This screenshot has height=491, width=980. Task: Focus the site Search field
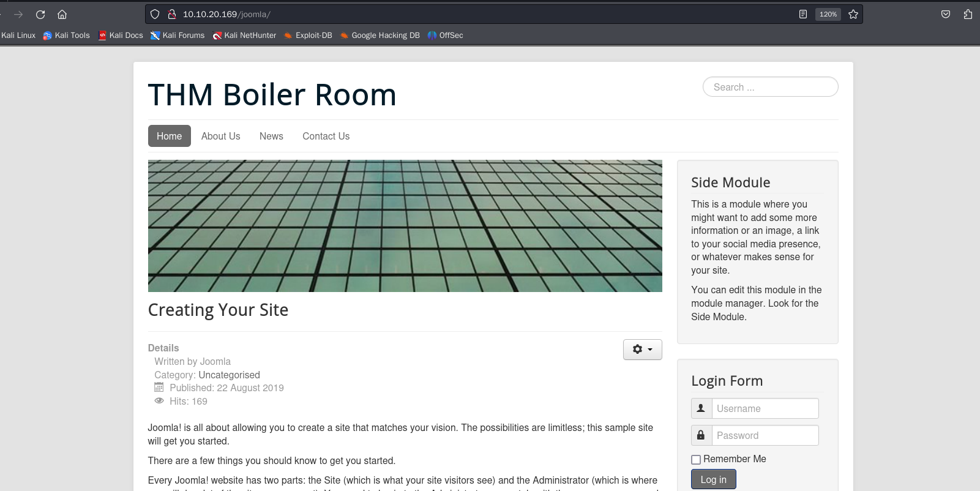[x=770, y=87]
